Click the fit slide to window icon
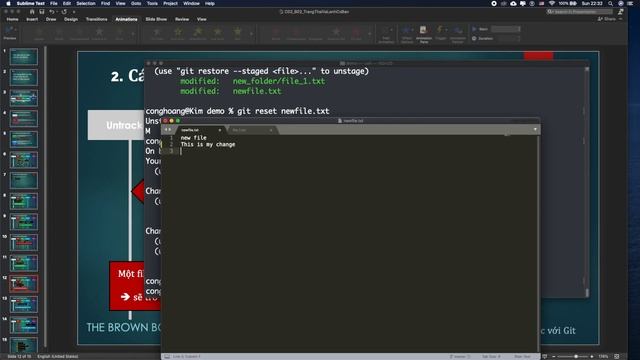The image size is (640, 360). tap(617, 356)
